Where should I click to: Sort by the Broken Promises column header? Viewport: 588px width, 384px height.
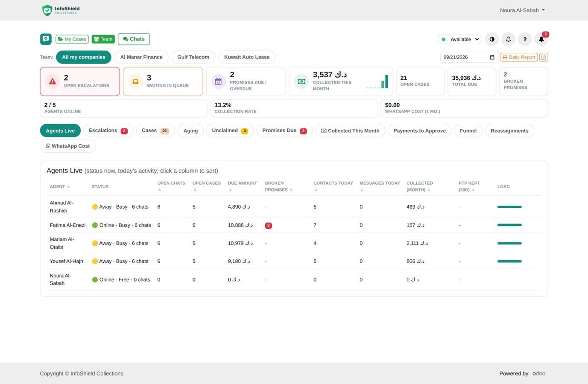[x=278, y=186]
